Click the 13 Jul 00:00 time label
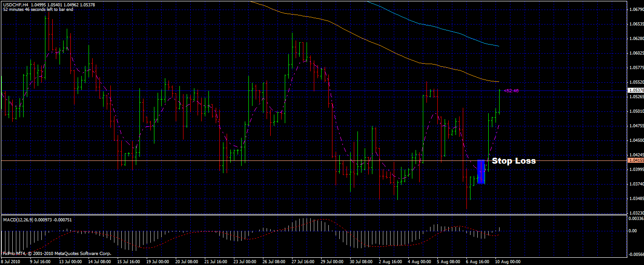 70,262
